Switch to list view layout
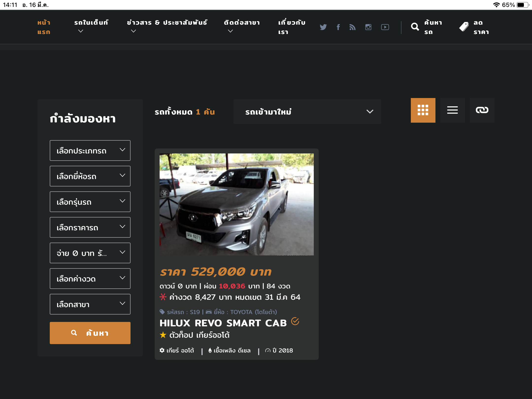Image resolution: width=532 pixels, height=399 pixels. click(452, 110)
